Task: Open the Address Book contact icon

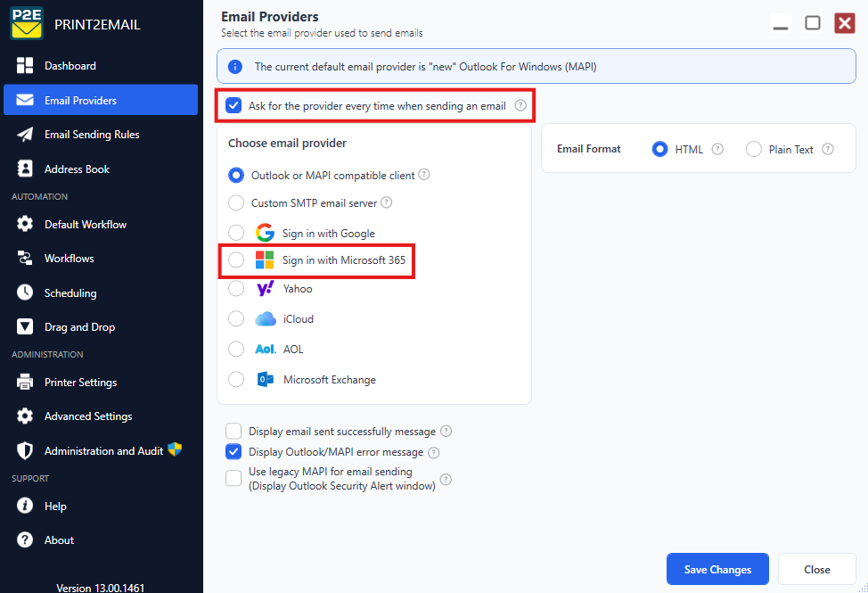Action: (24, 169)
